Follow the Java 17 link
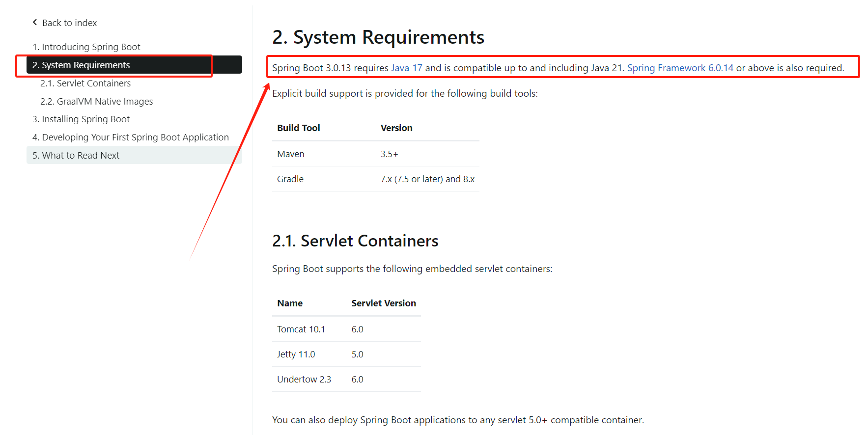Screen dimensions: 868x435 pyautogui.click(x=406, y=68)
